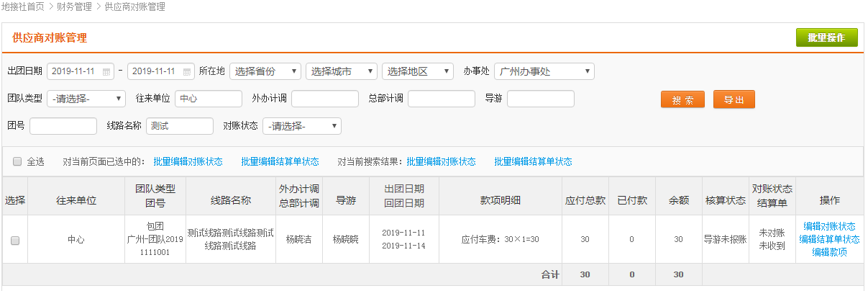Open the 选择城市 city dropdown
Viewport: 868px width, 291px height.
pyautogui.click(x=341, y=71)
